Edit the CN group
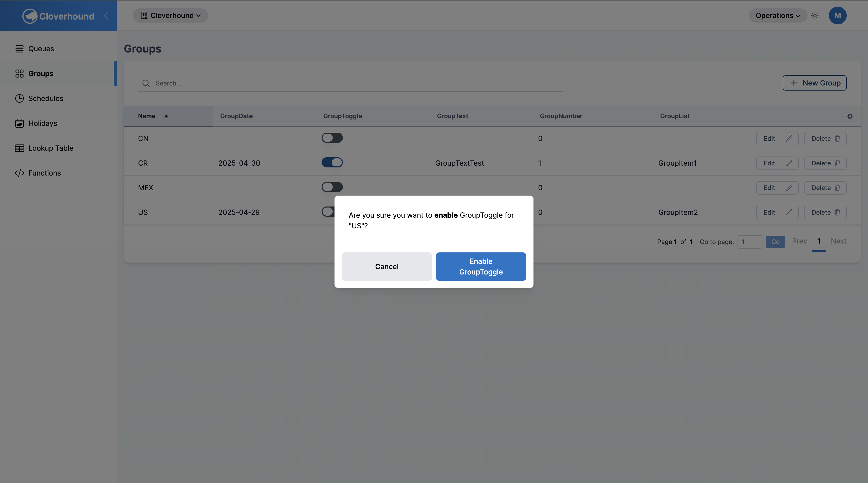The height and width of the screenshot is (483, 868). click(x=777, y=139)
